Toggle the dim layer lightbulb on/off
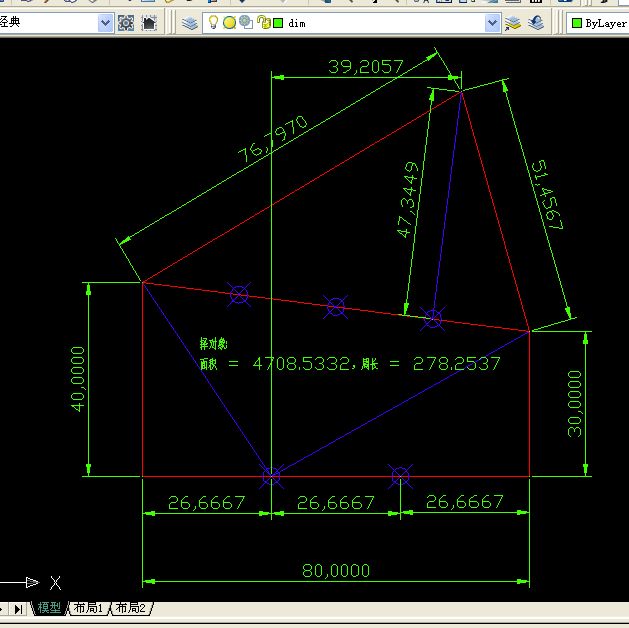The width and height of the screenshot is (629, 628). [213, 22]
